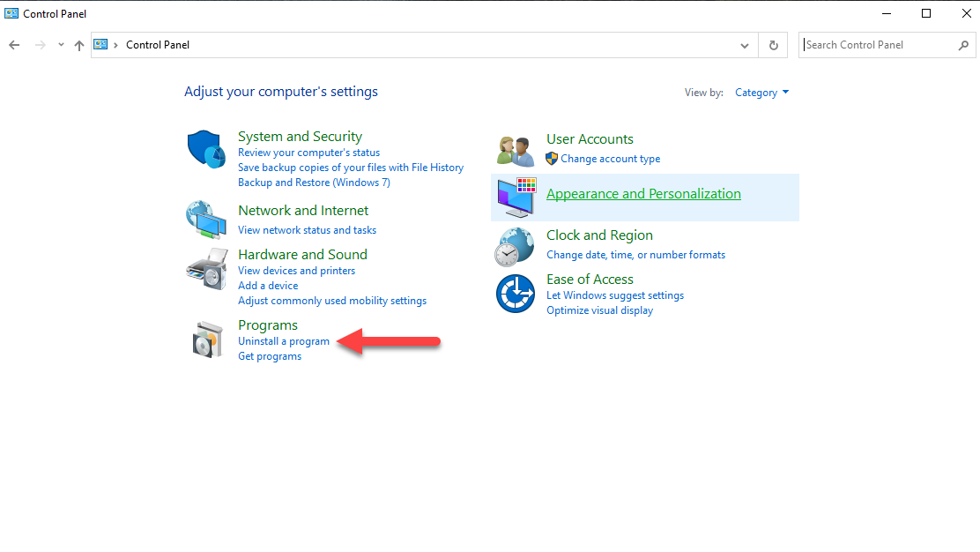980x552 pixels.
Task: Click the Forward navigation arrow
Action: [x=40, y=45]
